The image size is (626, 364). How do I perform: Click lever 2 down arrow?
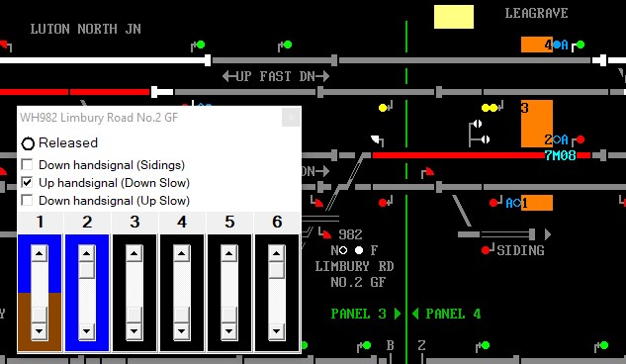(87, 331)
